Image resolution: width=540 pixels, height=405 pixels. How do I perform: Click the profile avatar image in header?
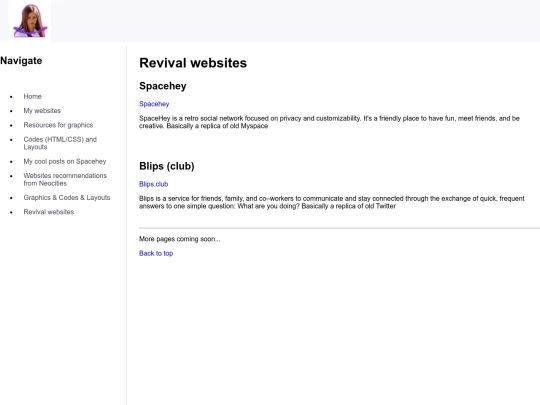30,21
